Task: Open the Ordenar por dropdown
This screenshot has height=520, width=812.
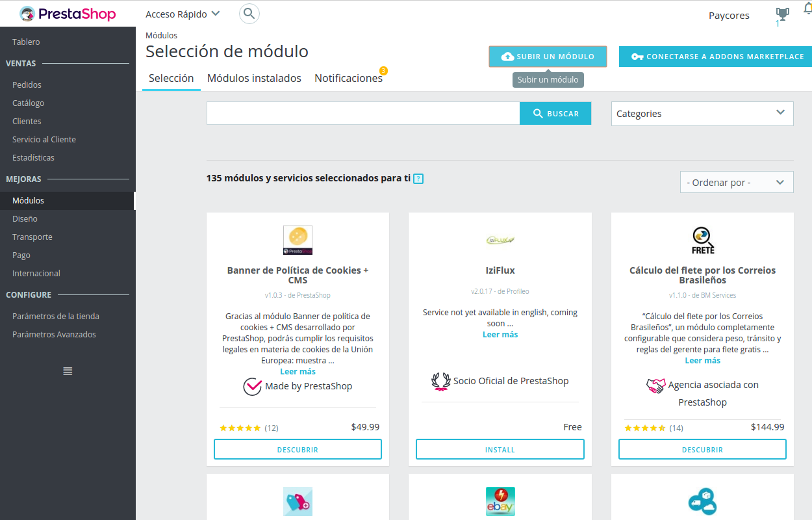Action: [x=737, y=182]
